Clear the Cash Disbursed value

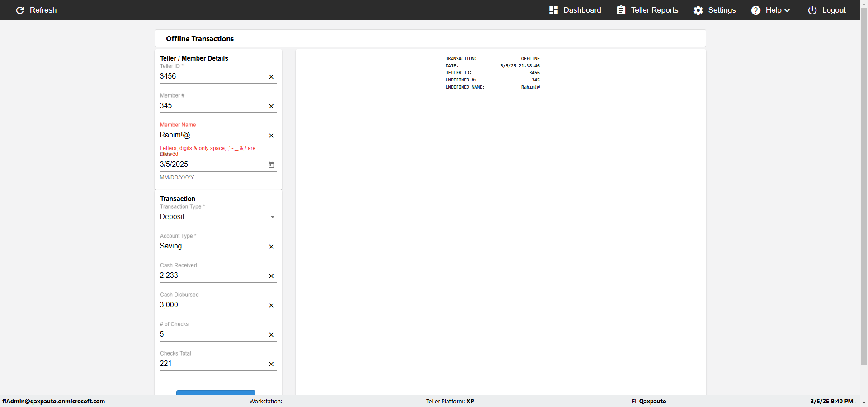(271, 305)
